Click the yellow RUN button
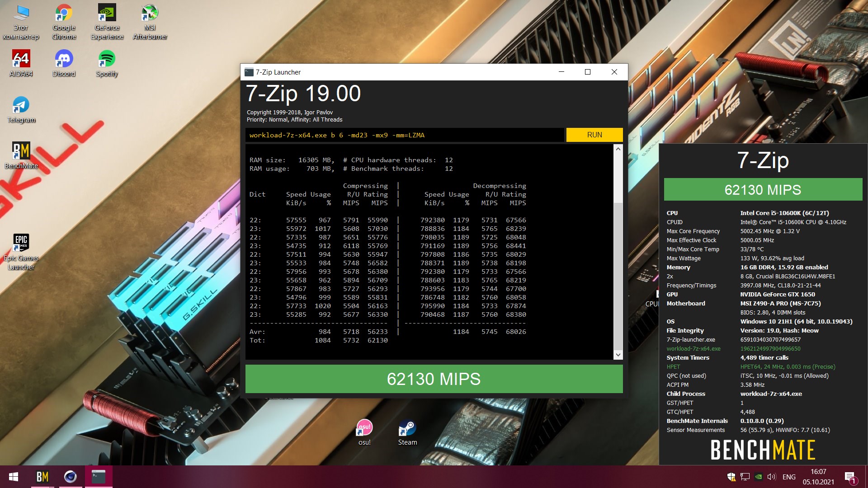The image size is (868, 488). (x=594, y=135)
